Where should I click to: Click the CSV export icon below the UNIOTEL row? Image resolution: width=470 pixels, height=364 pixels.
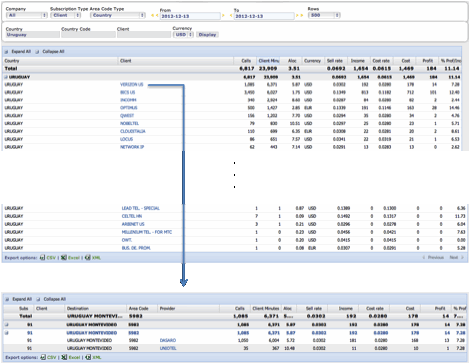click(43, 357)
